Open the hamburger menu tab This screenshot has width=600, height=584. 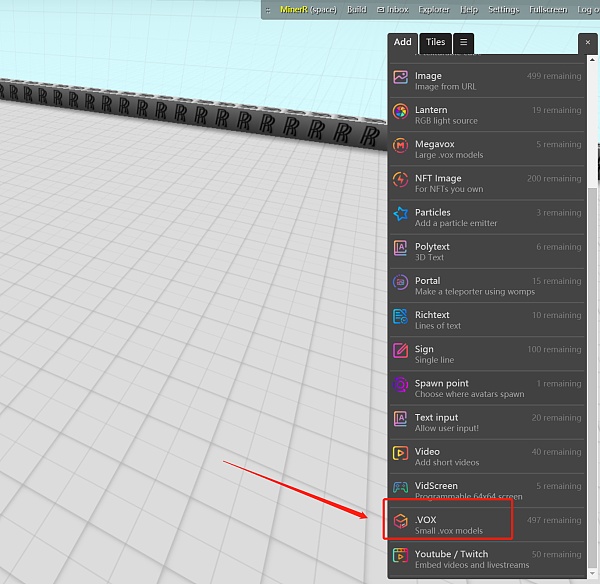pyautogui.click(x=463, y=42)
